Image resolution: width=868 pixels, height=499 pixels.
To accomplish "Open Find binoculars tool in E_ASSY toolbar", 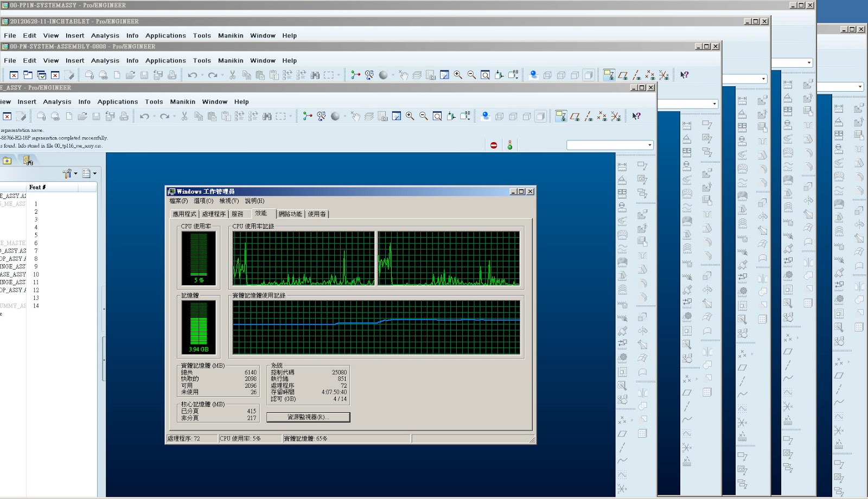I will pyautogui.click(x=267, y=116).
